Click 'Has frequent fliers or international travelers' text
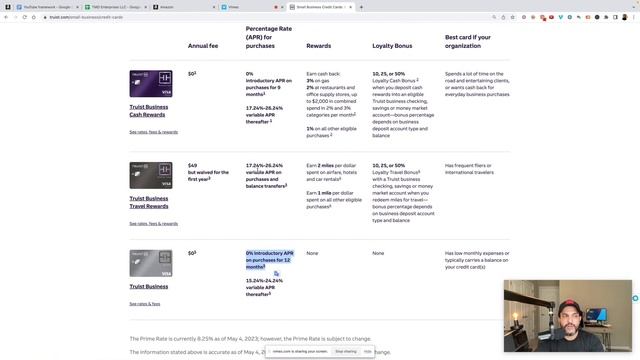This screenshot has height=360, width=640. click(x=469, y=169)
